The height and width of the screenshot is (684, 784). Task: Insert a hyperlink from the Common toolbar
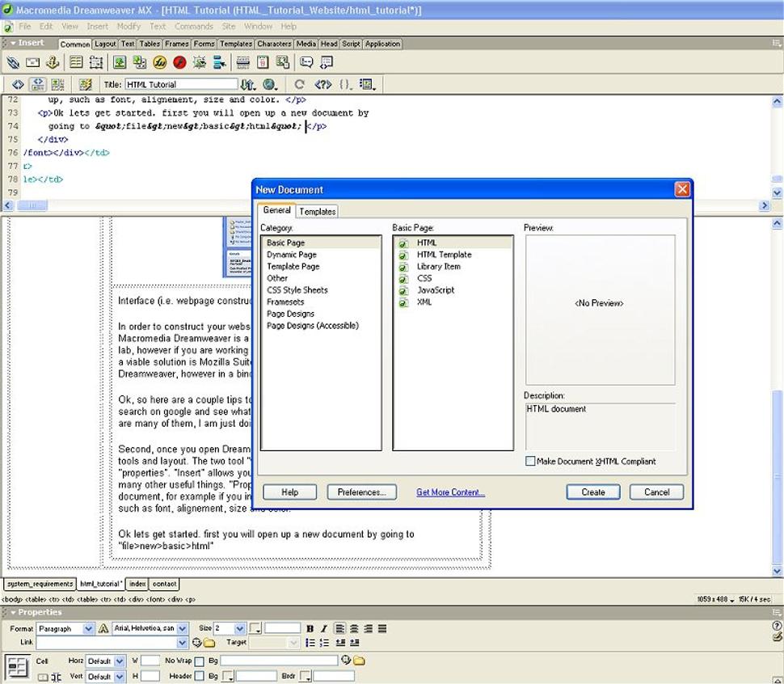coord(13,62)
